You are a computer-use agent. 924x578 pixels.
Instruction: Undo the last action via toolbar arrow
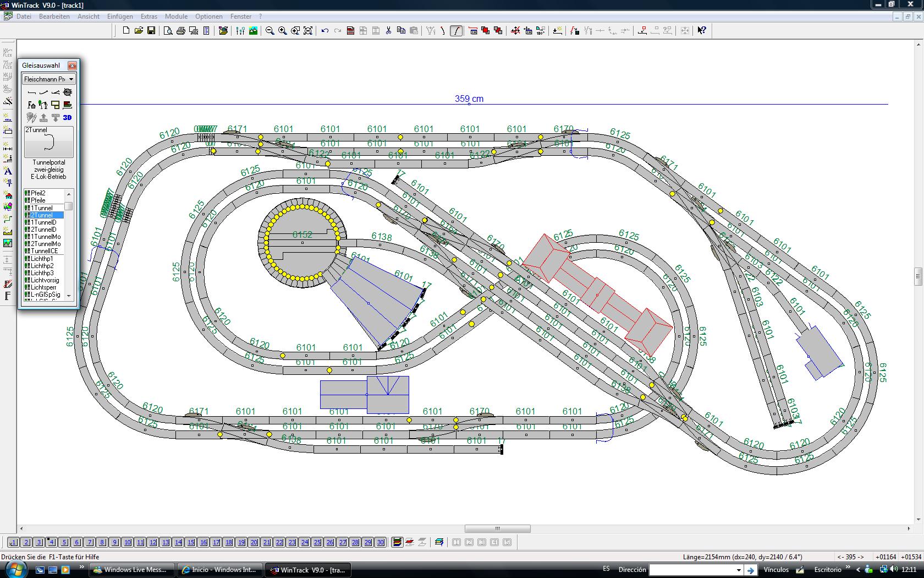click(x=325, y=31)
